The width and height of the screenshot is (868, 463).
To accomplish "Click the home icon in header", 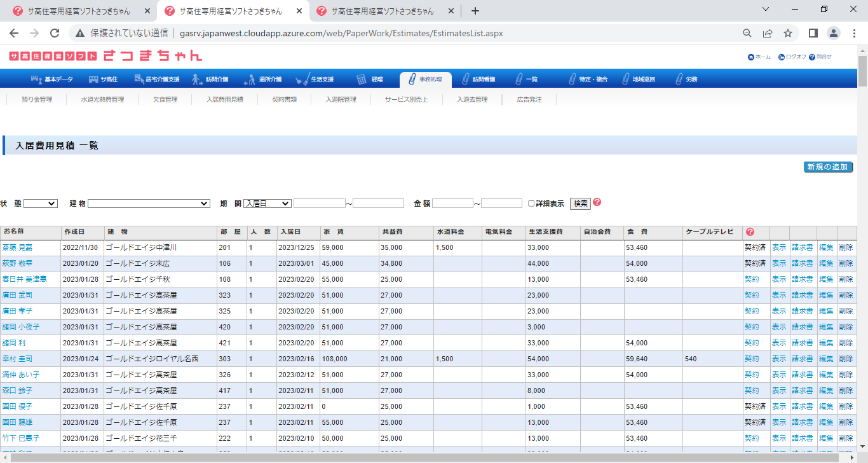I will click(x=751, y=57).
